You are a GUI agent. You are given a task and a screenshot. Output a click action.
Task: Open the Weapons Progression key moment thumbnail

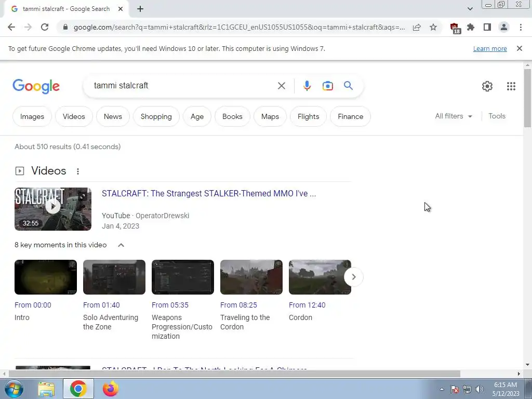click(182, 277)
